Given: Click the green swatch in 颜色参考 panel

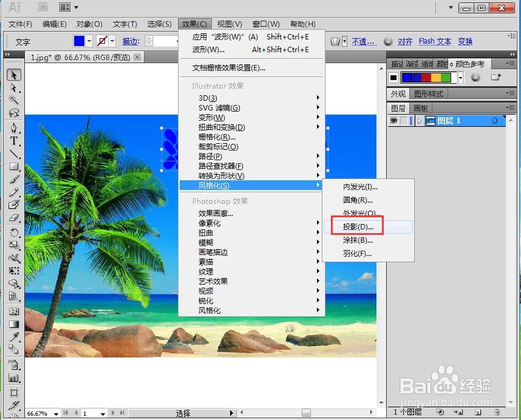Looking at the screenshot, I should click(446, 78).
